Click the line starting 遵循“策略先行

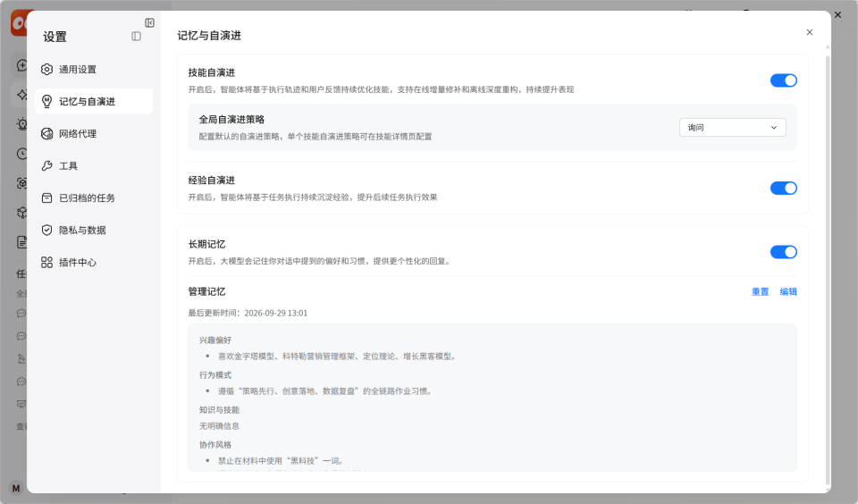coord(326,391)
